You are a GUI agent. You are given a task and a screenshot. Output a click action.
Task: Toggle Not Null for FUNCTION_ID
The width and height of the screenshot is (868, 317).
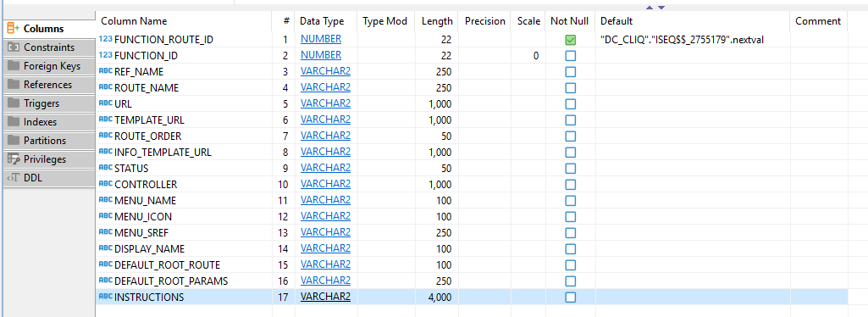570,56
